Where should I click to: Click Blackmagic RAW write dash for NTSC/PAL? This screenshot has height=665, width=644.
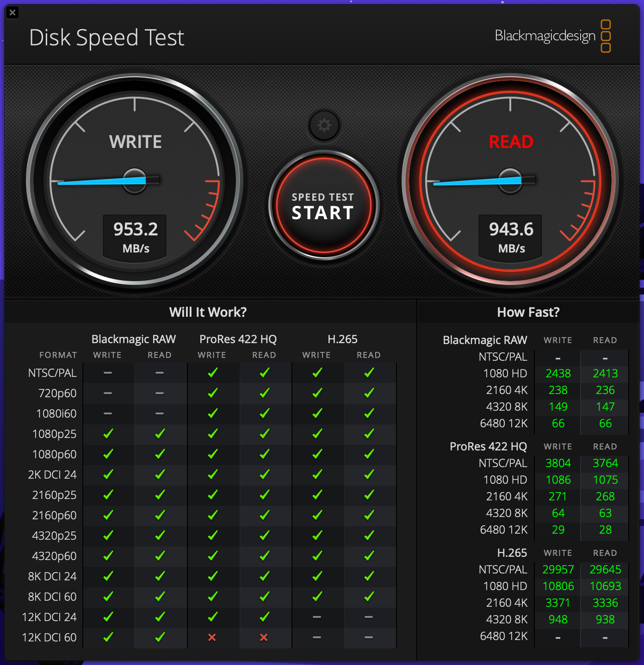108,373
